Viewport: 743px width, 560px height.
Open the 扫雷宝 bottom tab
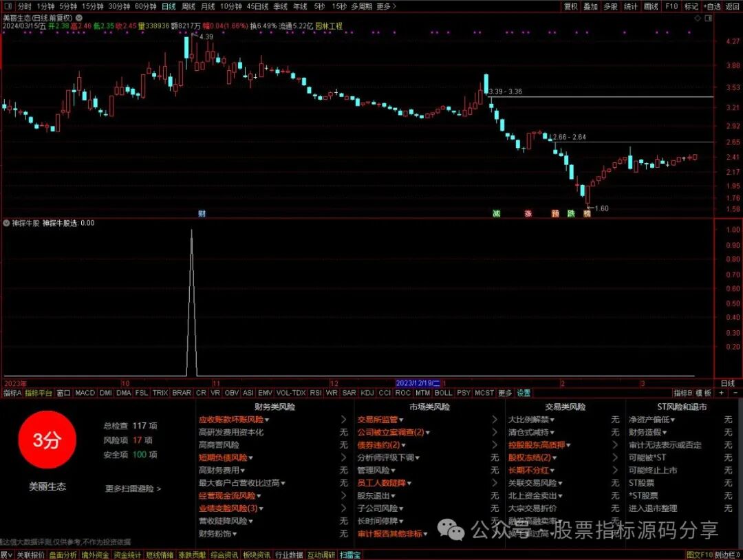350,554
